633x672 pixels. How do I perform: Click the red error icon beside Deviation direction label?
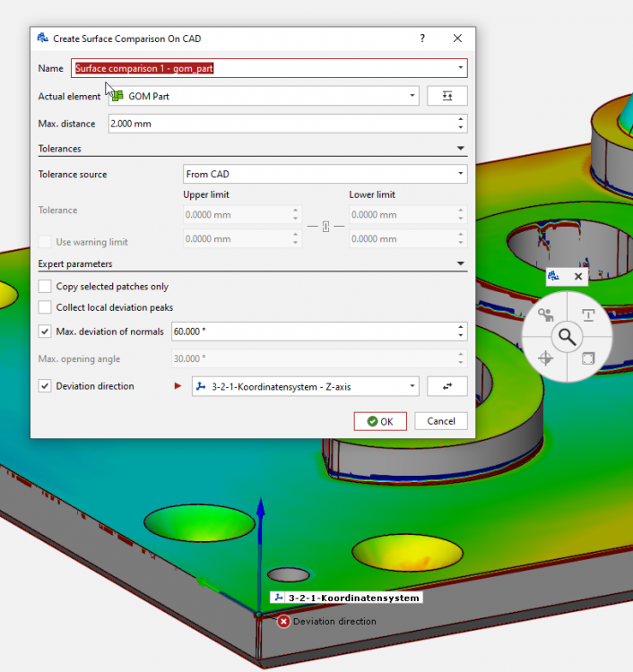283,621
